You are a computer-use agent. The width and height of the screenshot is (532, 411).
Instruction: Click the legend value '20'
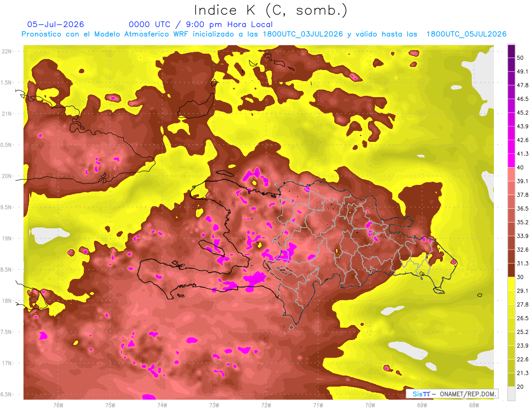click(520, 387)
